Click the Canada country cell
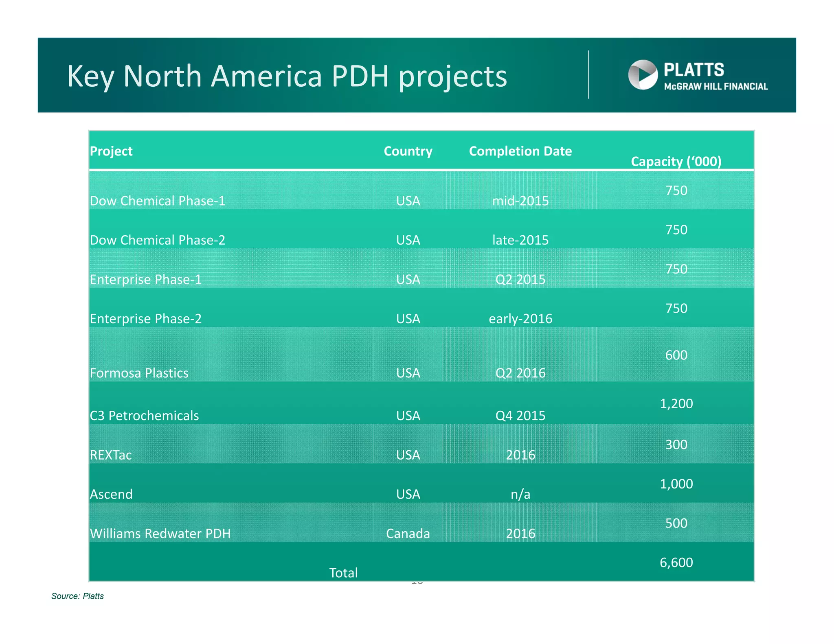This screenshot has height=644, width=834. tap(408, 533)
